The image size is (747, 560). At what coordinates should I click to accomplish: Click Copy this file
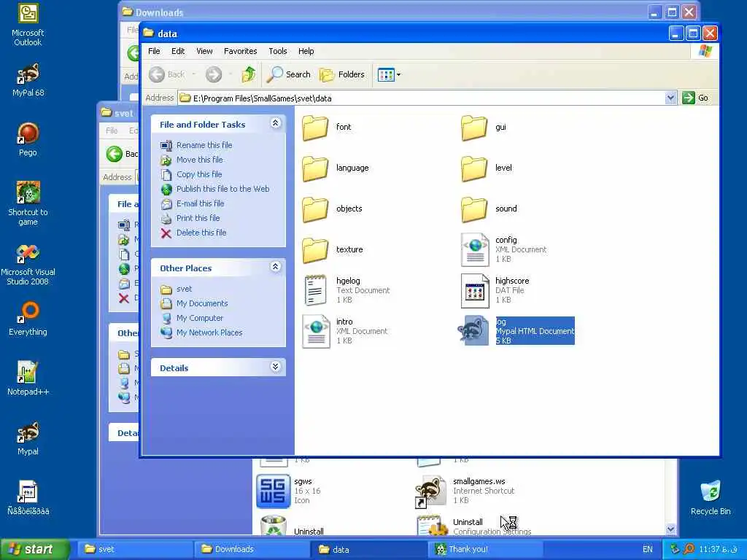[x=199, y=174]
